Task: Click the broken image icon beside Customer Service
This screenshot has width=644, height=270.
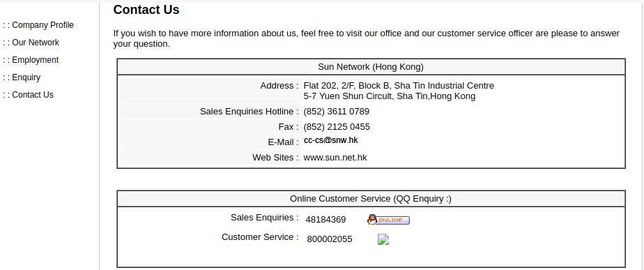Action: (383, 239)
